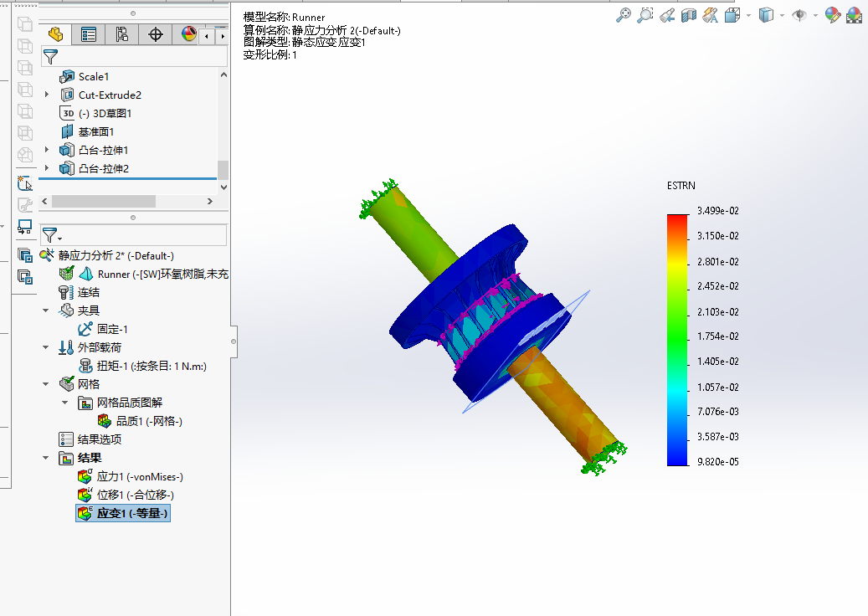Image resolution: width=868 pixels, height=616 pixels.
Task: Switch to the DimXpertManager crosshair tab
Action: tap(156, 35)
